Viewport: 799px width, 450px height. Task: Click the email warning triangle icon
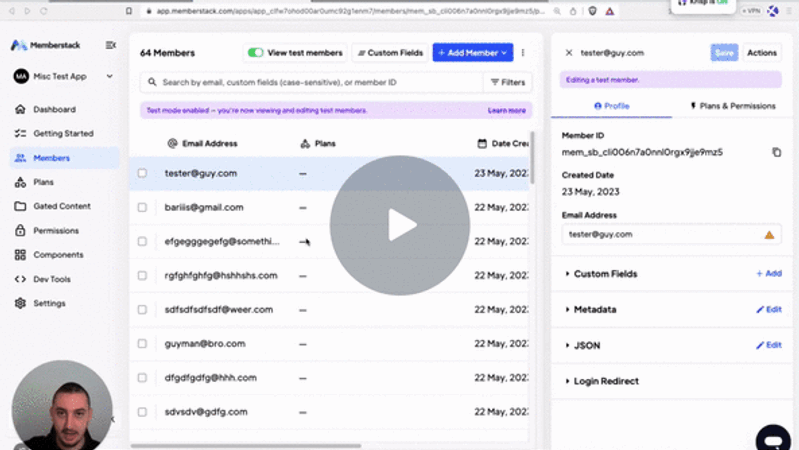(769, 235)
